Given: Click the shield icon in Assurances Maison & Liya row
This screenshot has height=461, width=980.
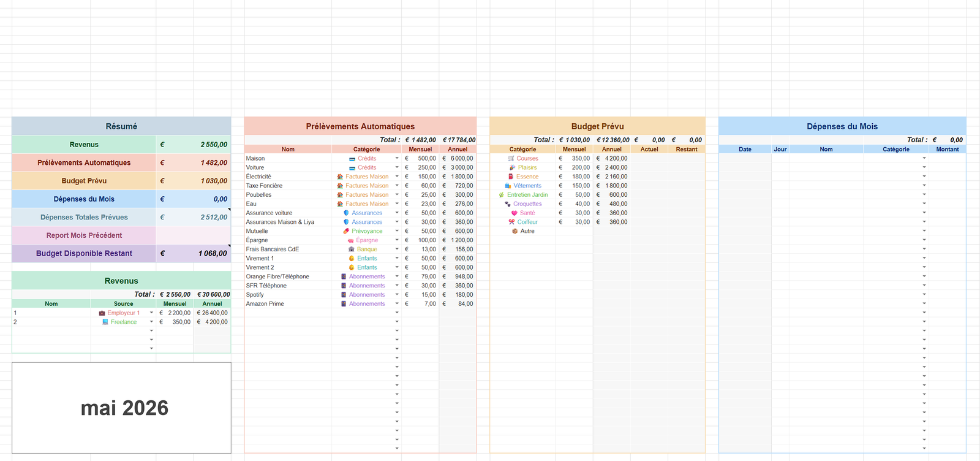Looking at the screenshot, I should [346, 222].
